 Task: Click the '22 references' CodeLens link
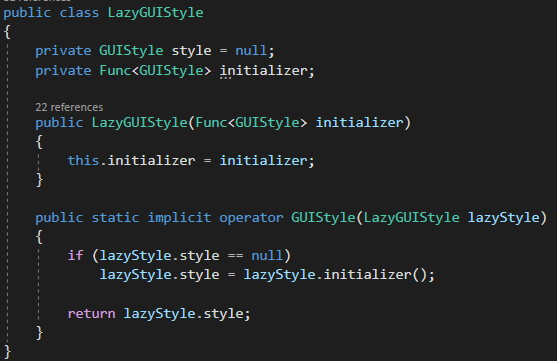tap(69, 107)
